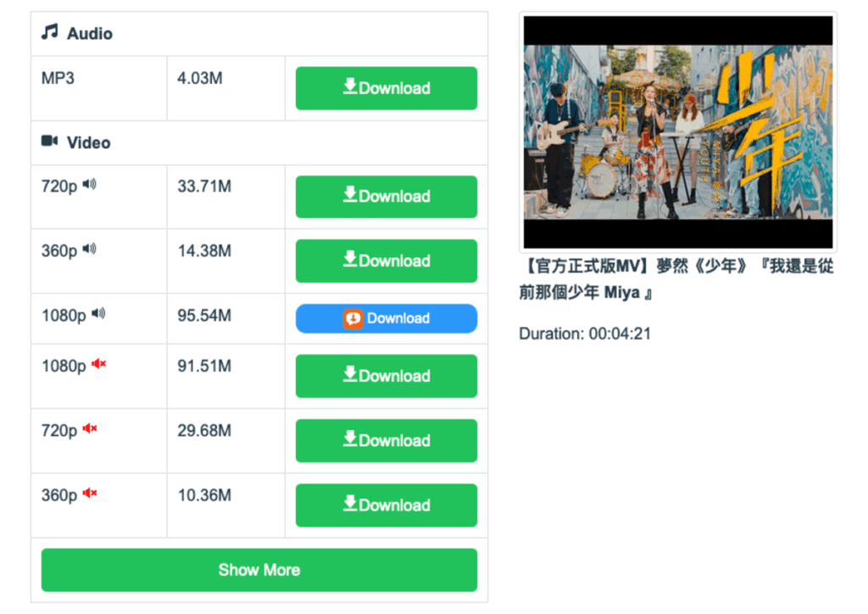Download 720p video with sound, 33.71M
Screen dimensions: 868x614
(x=386, y=197)
